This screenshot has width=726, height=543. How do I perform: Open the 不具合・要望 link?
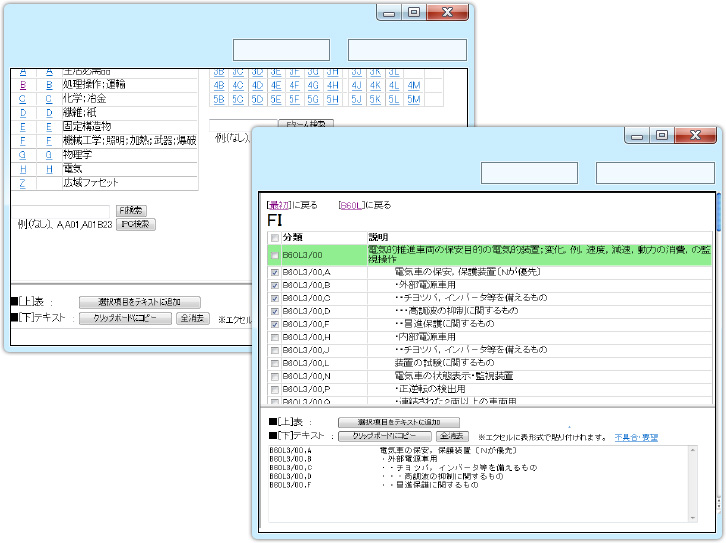[x=636, y=437]
